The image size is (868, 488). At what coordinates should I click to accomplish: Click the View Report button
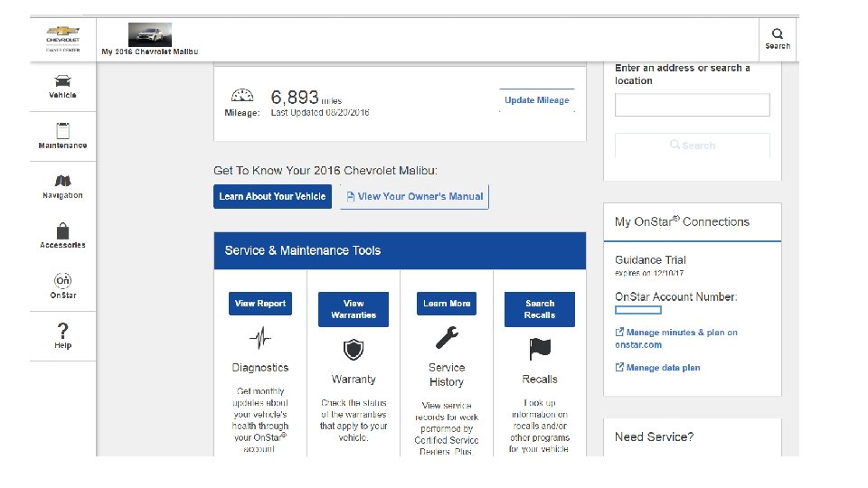coord(260,304)
